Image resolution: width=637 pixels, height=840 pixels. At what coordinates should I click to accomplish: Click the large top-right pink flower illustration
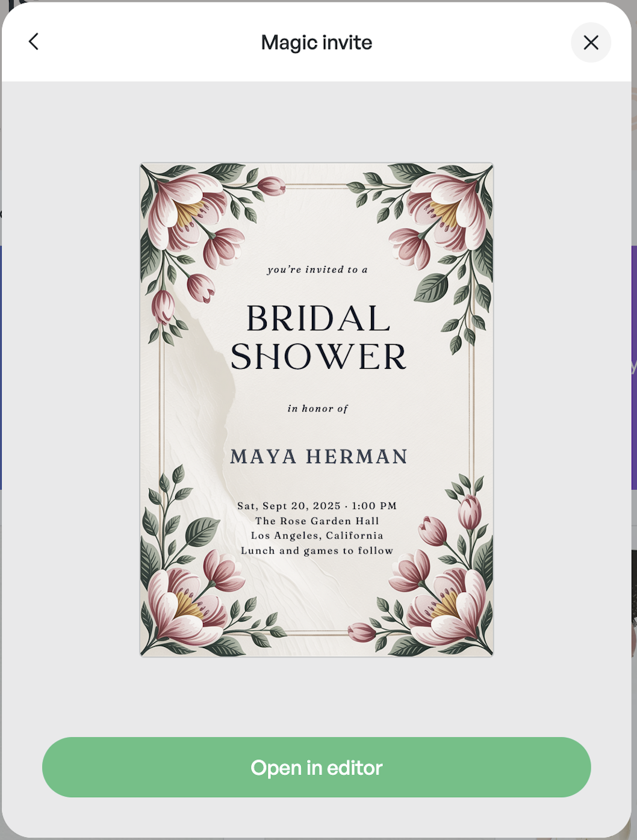pyautogui.click(x=450, y=208)
